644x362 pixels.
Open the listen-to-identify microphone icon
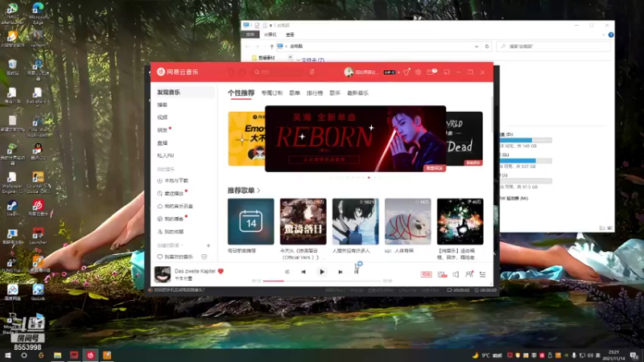point(312,72)
